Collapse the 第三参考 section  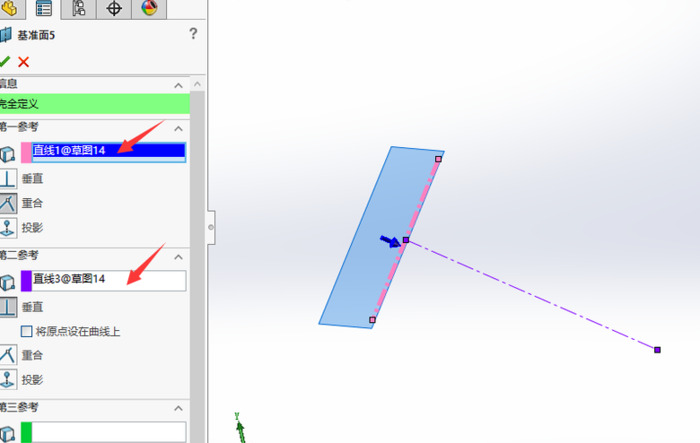(x=179, y=408)
